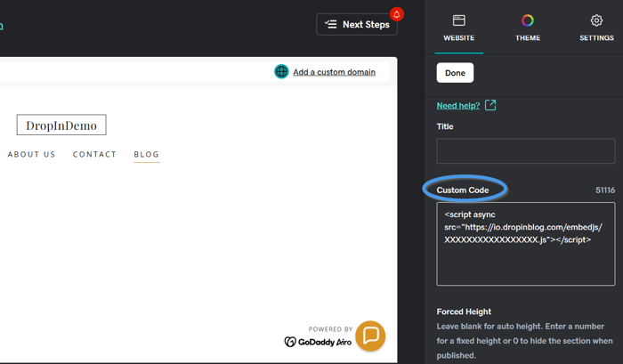This screenshot has width=623, height=364.
Task: Open the Need help? link
Action: click(x=458, y=106)
